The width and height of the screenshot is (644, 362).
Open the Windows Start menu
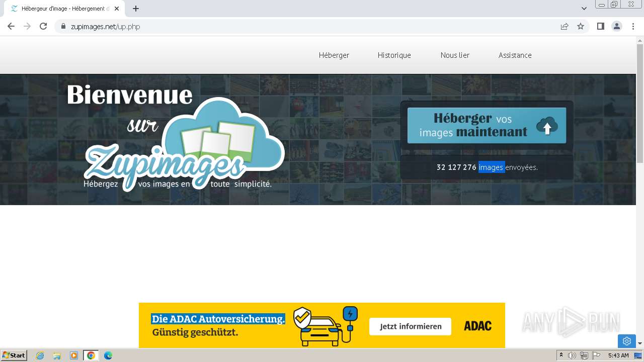pos(14,355)
